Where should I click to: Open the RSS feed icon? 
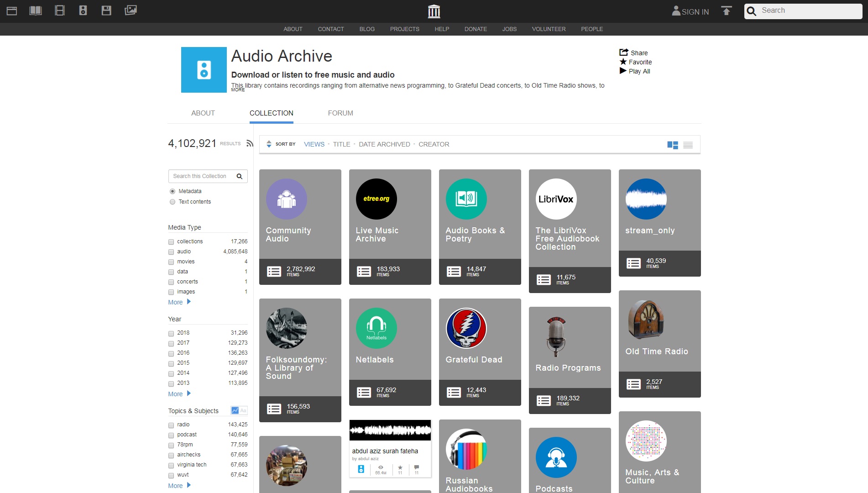coord(250,143)
